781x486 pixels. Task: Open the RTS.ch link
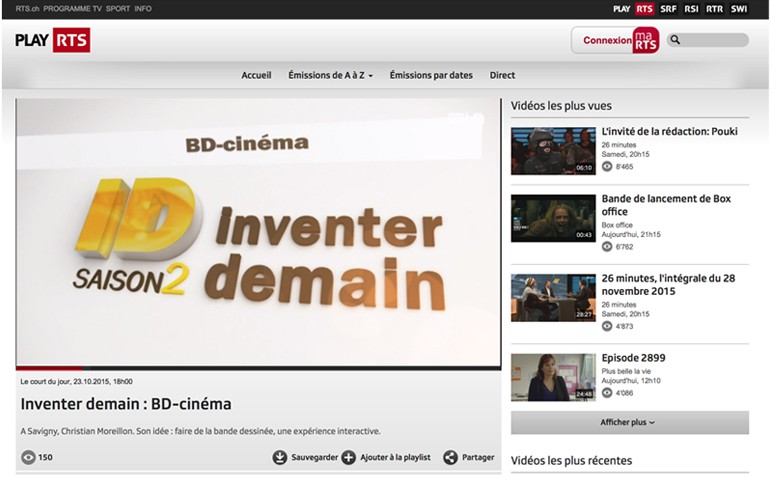27,8
